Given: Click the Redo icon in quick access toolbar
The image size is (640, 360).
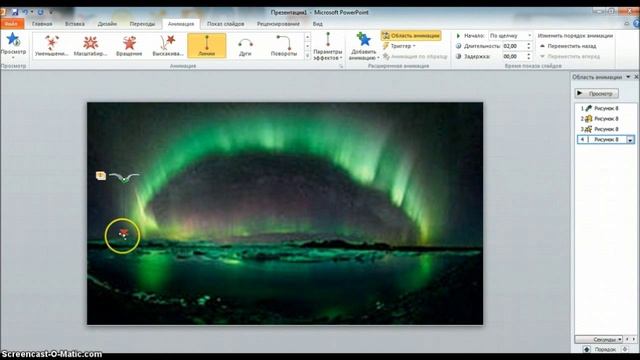Looking at the screenshot, I should coord(40,12).
